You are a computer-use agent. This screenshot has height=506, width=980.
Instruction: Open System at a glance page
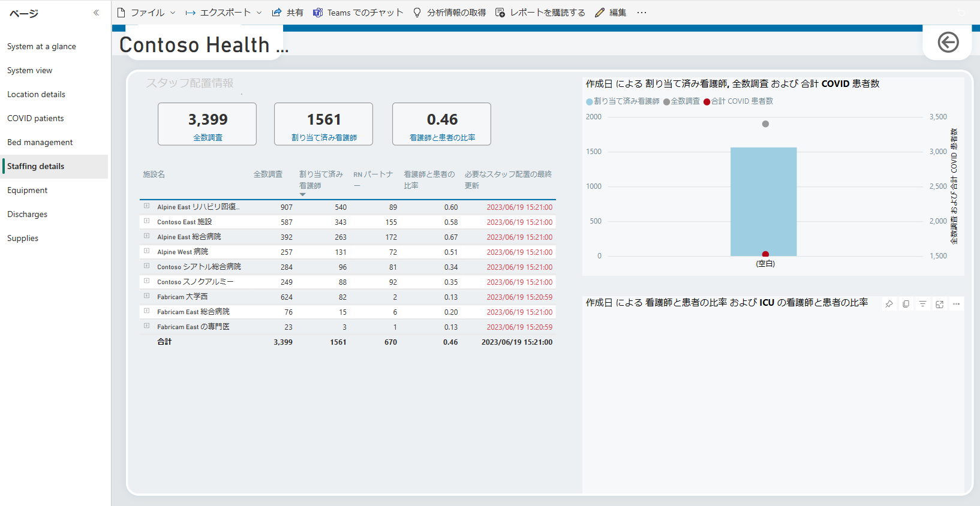[54, 46]
